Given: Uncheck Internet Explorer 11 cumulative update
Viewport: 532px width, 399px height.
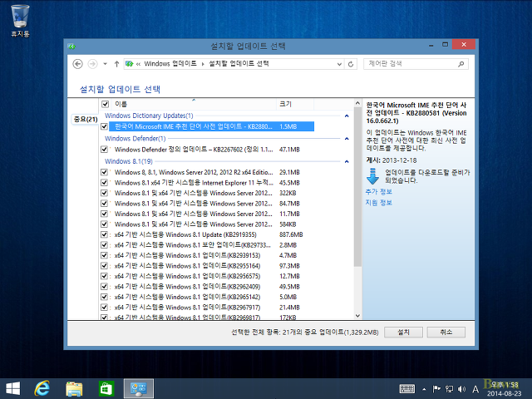Looking at the screenshot, I should click(104, 183).
